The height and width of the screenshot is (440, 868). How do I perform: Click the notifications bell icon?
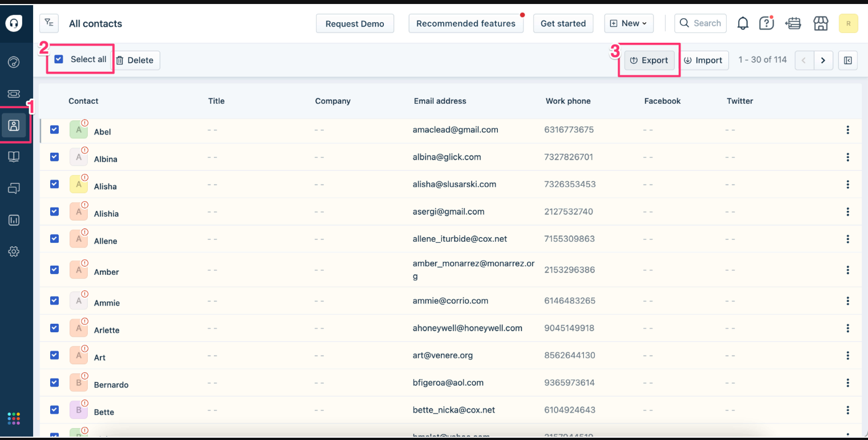tap(743, 23)
